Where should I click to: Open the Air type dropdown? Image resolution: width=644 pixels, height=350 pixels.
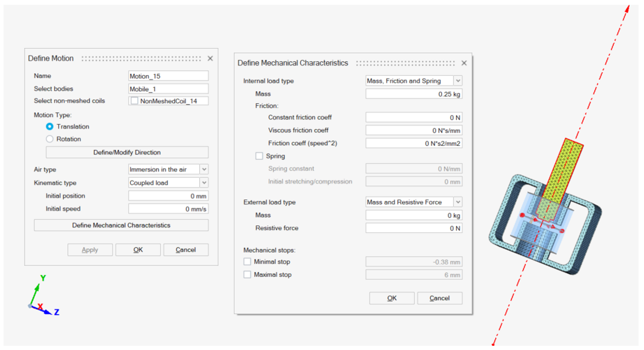coord(204,169)
